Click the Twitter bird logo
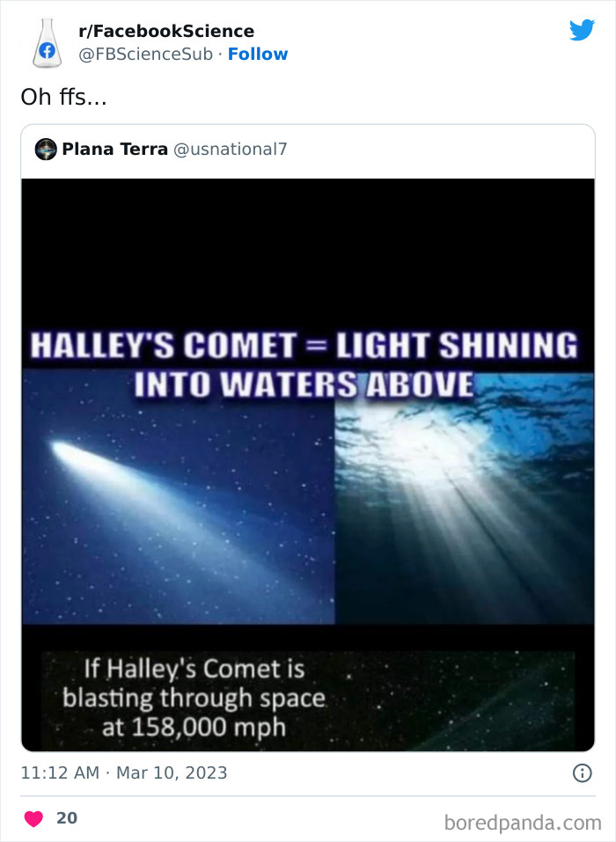 583,29
